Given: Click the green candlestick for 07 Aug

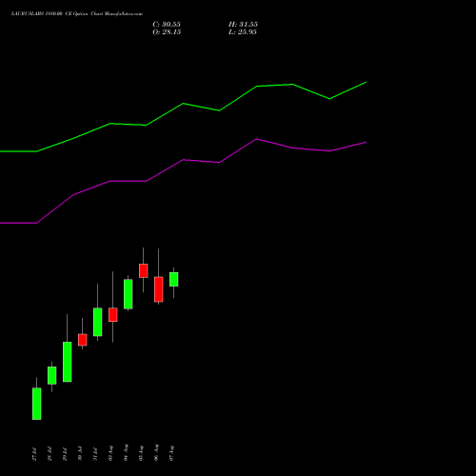Looking at the screenshot, I should click(x=174, y=279).
